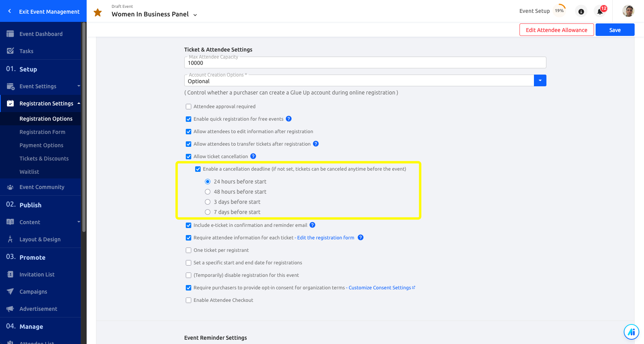
Task: Open the user profile avatar
Action: [628, 11]
